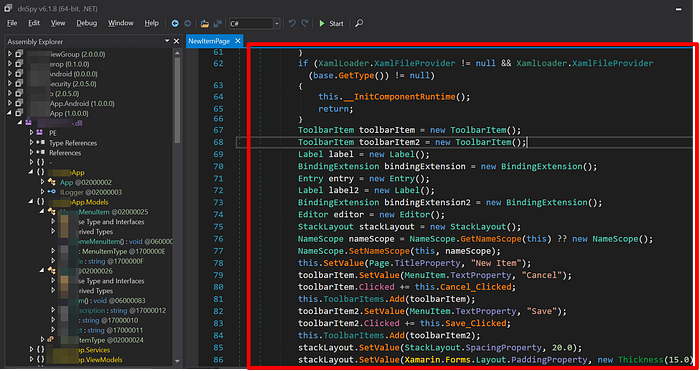Expand the References node

point(31,153)
